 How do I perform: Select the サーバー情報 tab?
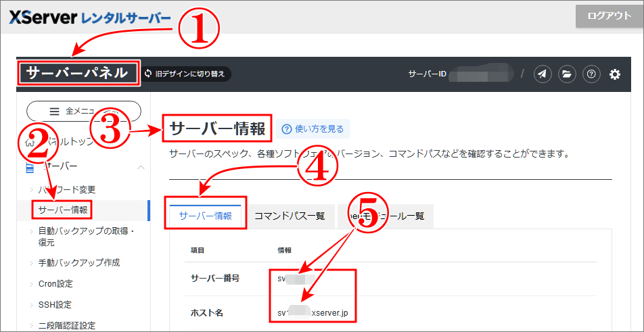[x=206, y=216]
